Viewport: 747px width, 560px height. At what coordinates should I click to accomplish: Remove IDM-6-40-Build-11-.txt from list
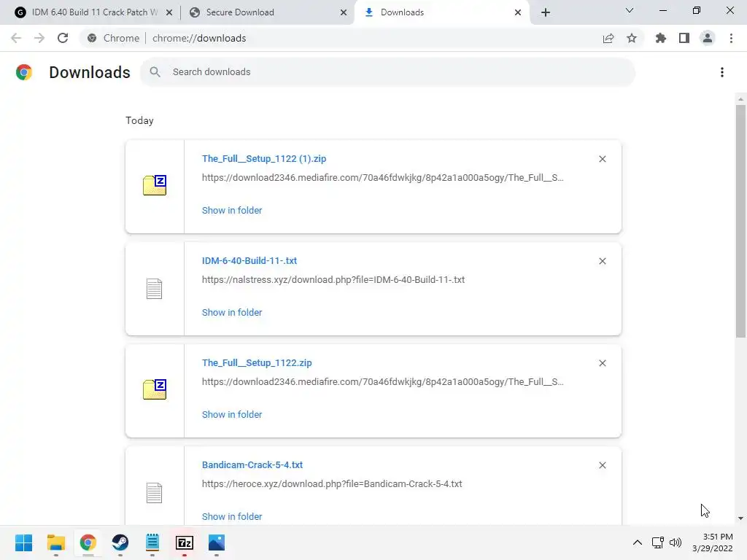tap(602, 261)
